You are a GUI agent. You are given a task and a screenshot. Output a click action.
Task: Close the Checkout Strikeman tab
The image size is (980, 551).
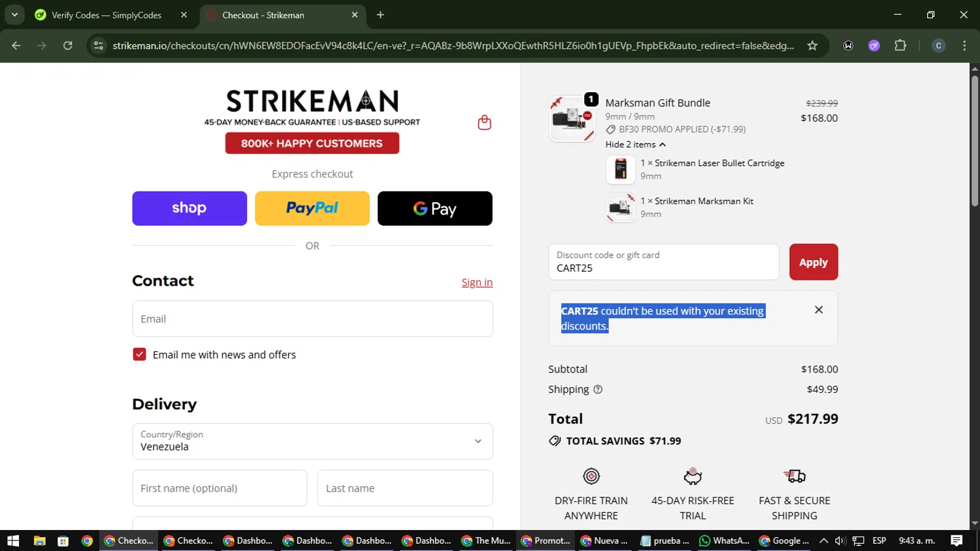[x=355, y=15]
